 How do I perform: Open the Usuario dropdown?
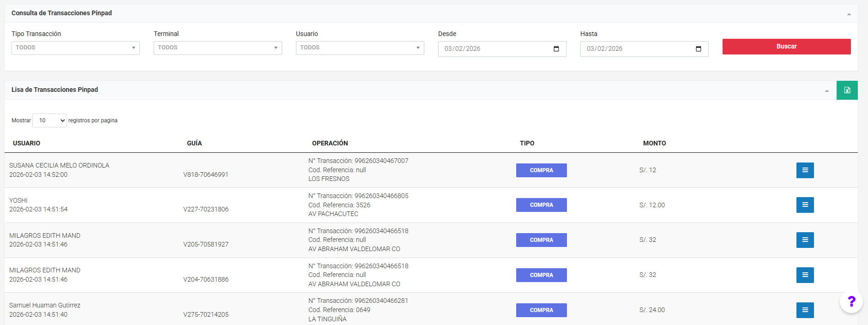pos(360,48)
